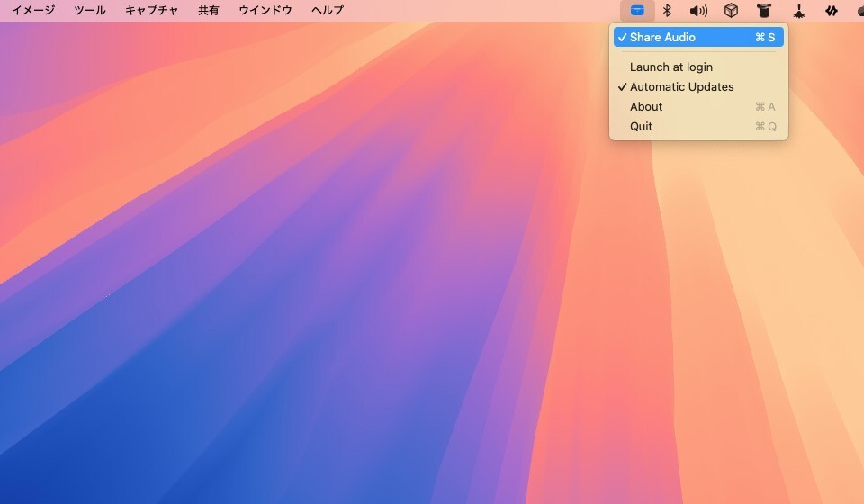Click the top hat menu bar icon

click(x=764, y=11)
